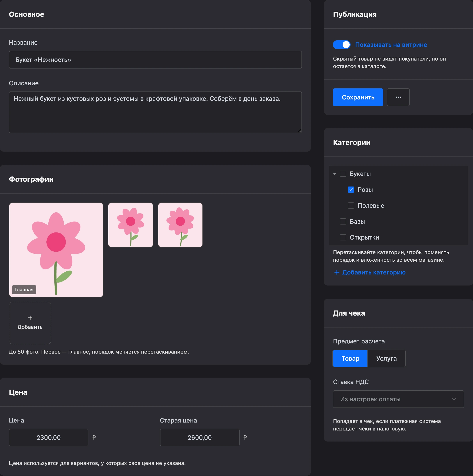The image size is (473, 476).
Task: Check the Полевые category checkbox
Action: pyautogui.click(x=351, y=206)
